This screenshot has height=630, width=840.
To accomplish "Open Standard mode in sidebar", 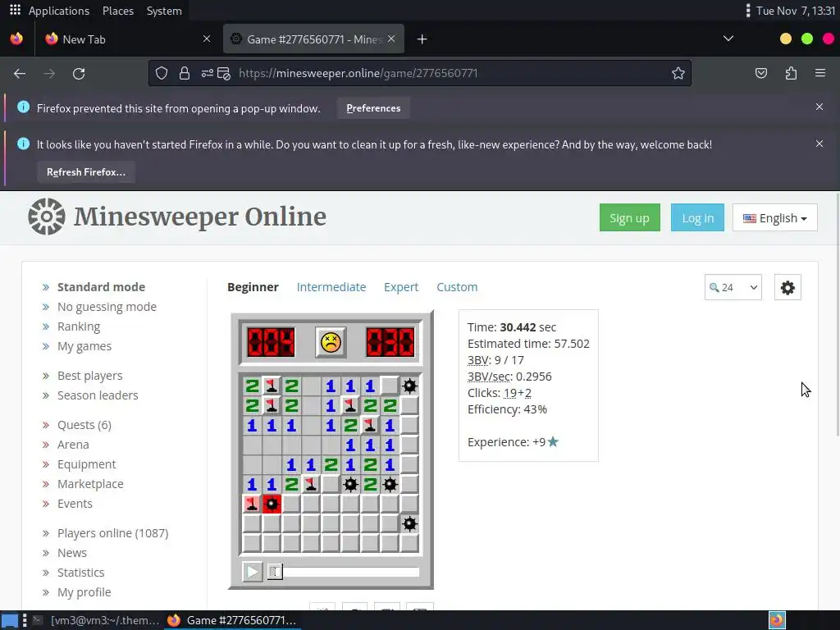I will pyautogui.click(x=101, y=287).
